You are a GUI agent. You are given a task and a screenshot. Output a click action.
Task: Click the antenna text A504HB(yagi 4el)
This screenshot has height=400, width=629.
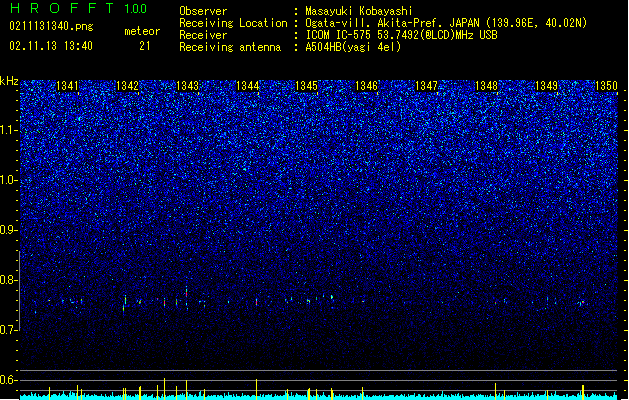[353, 47]
